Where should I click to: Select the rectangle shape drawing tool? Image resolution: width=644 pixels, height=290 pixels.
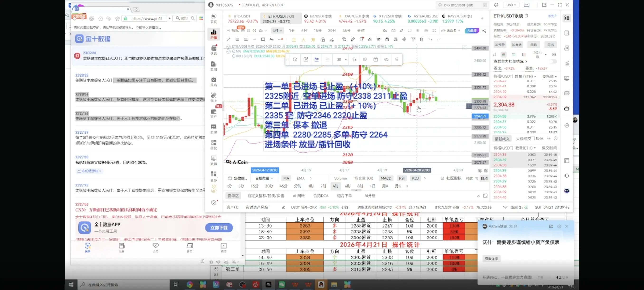pyautogui.click(x=263, y=39)
